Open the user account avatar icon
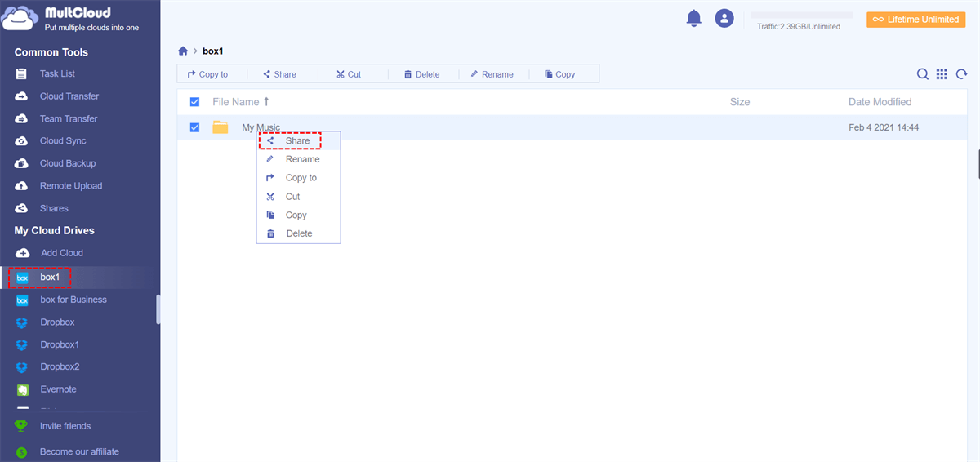Image resolution: width=980 pixels, height=462 pixels. tap(724, 18)
